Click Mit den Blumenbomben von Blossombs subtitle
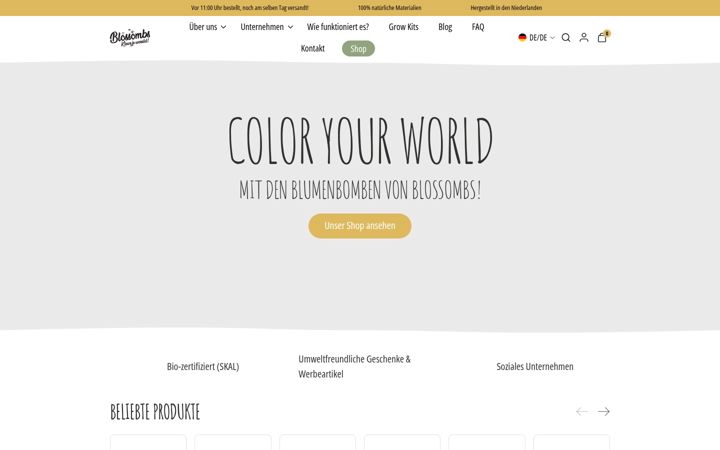The width and height of the screenshot is (720, 450). click(360, 189)
